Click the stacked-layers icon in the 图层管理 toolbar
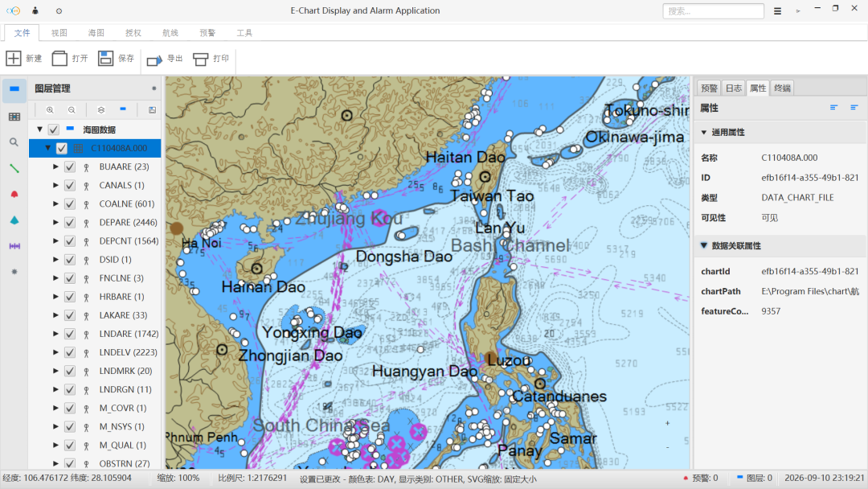The width and height of the screenshot is (868, 489). tap(100, 110)
